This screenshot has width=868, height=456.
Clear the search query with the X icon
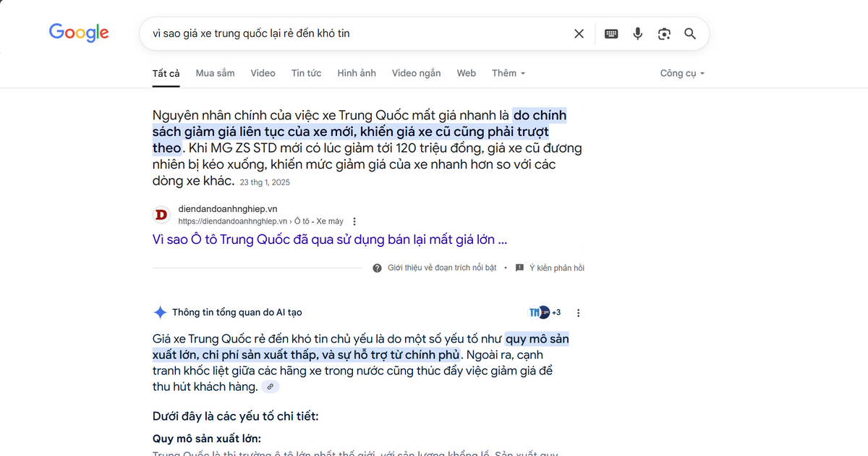579,33
